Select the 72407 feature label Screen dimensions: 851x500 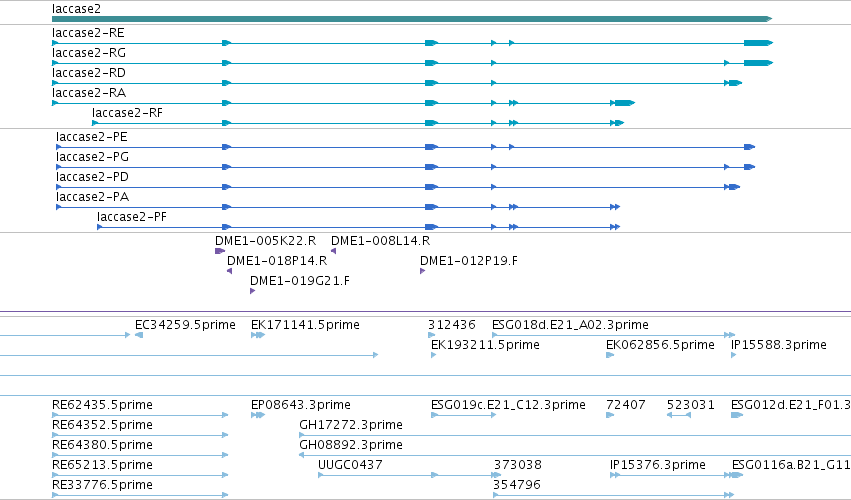point(626,405)
